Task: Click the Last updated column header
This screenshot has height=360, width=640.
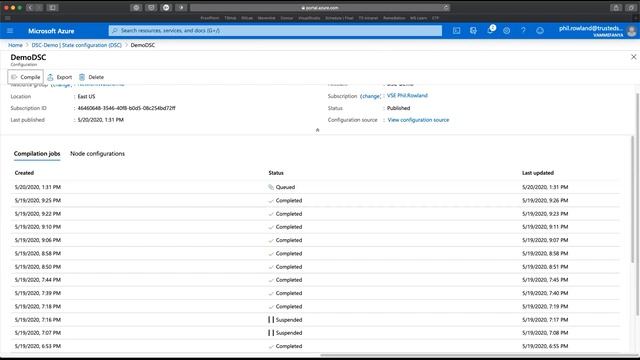Action: pyautogui.click(x=538, y=173)
